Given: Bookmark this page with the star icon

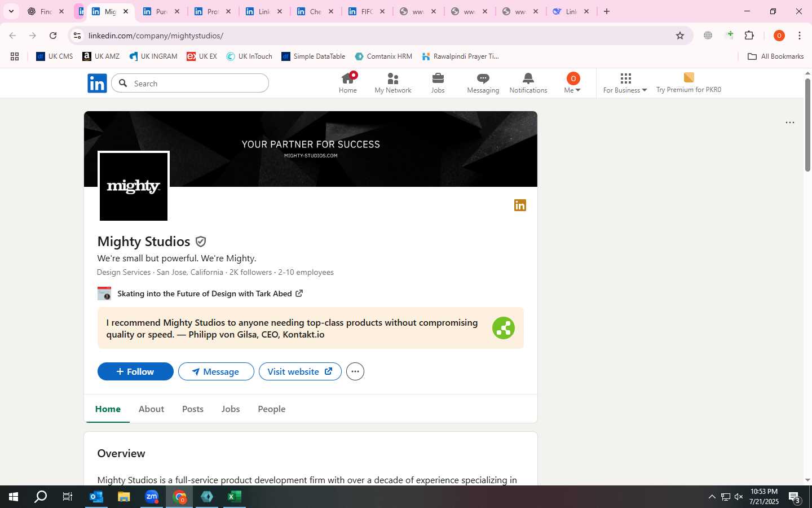Looking at the screenshot, I should (x=680, y=36).
